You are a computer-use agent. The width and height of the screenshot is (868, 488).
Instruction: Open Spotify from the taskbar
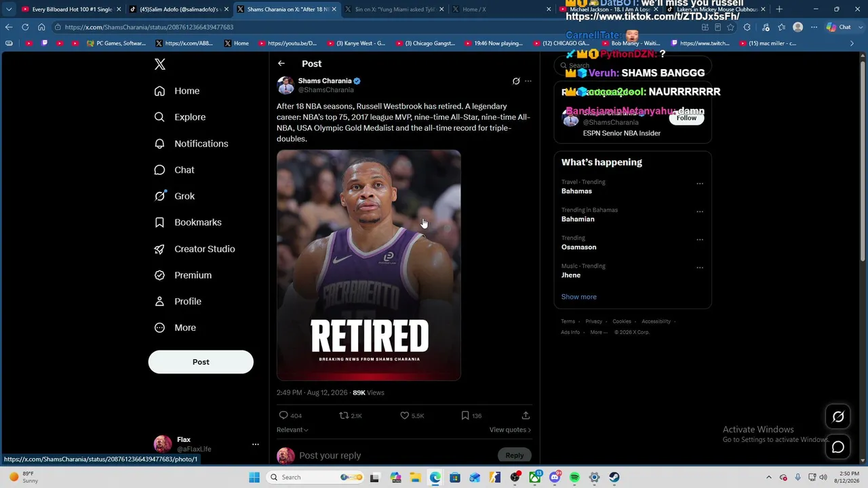coord(574,477)
